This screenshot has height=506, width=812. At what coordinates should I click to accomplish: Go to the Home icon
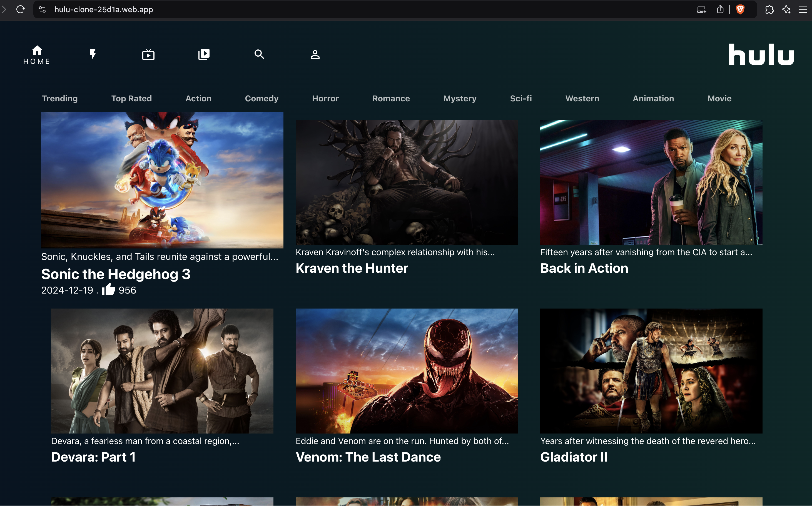(37, 51)
